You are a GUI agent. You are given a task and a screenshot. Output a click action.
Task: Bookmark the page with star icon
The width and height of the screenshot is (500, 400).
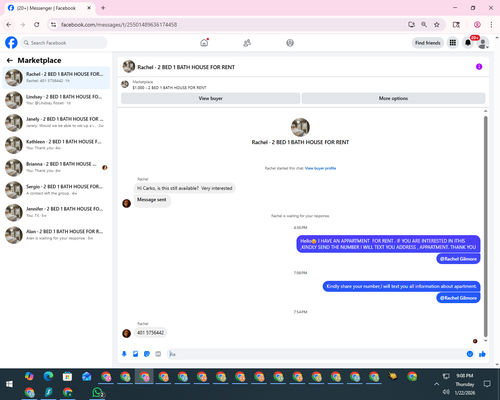pyautogui.click(x=437, y=24)
